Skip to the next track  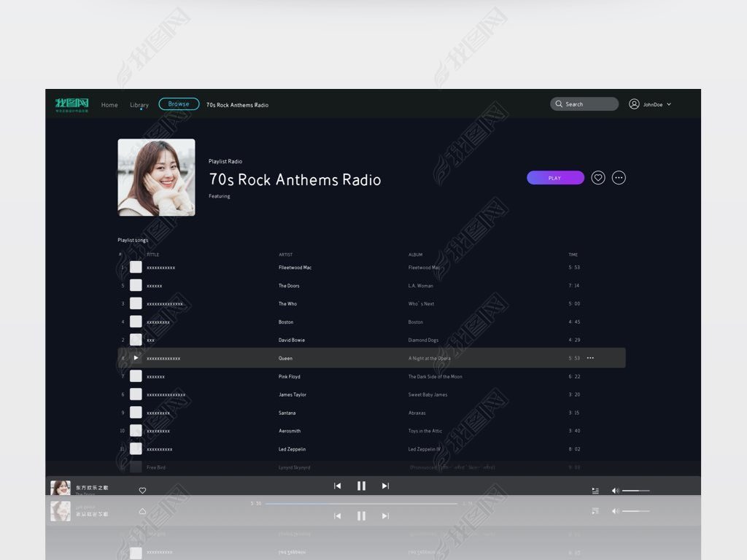pyautogui.click(x=385, y=486)
